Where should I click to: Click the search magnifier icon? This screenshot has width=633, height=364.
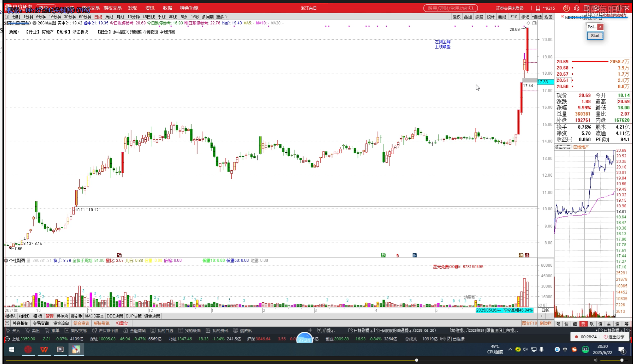(471, 8)
